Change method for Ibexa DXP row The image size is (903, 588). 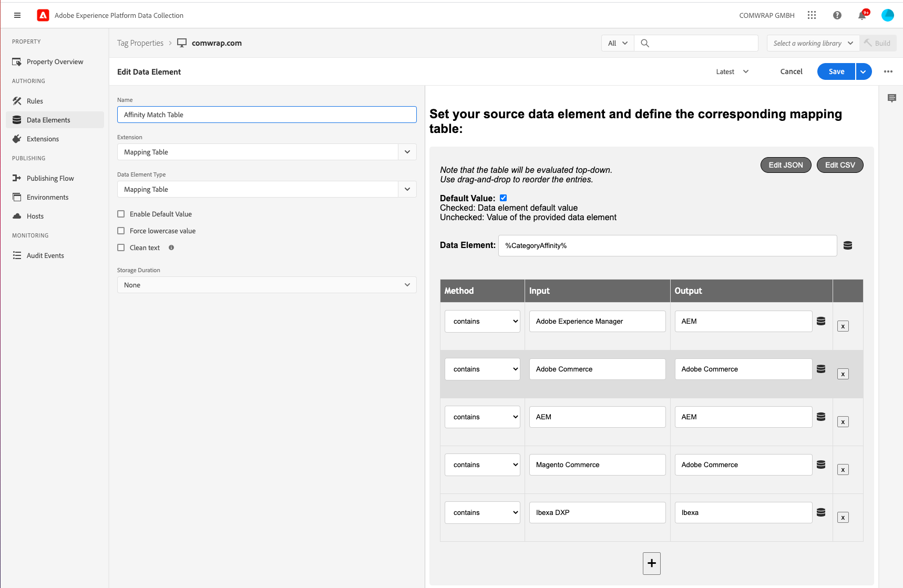point(483,512)
